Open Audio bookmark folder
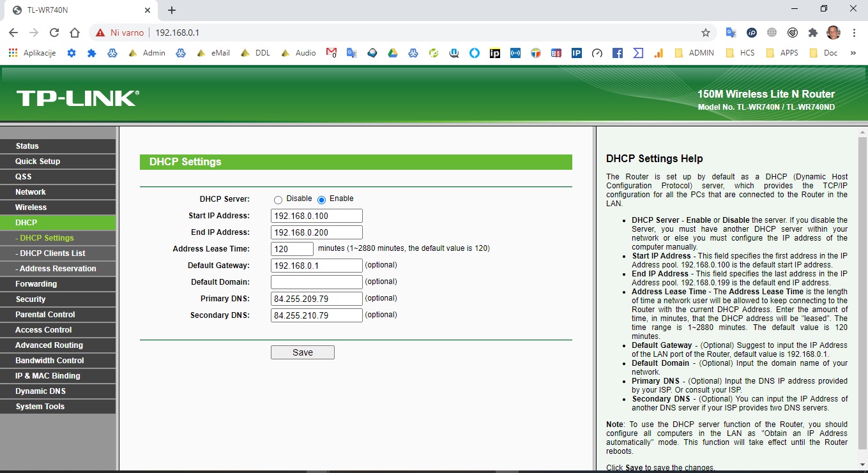This screenshot has width=868, height=473. pyautogui.click(x=298, y=53)
